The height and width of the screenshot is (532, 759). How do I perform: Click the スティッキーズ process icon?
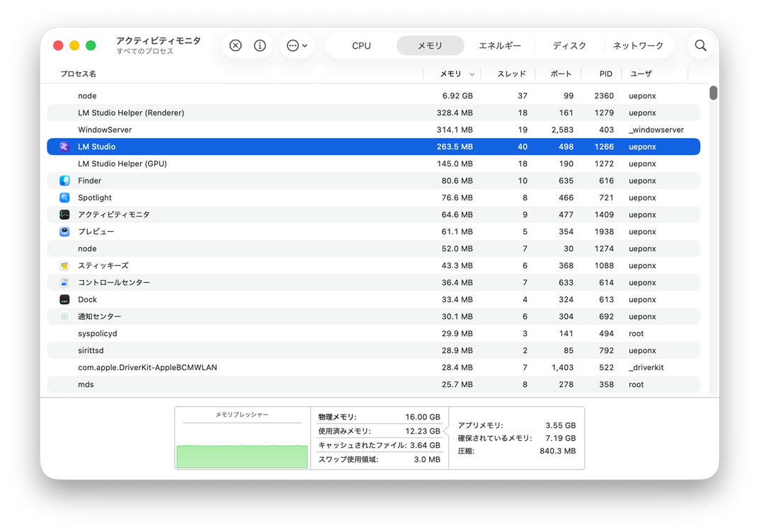point(64,265)
